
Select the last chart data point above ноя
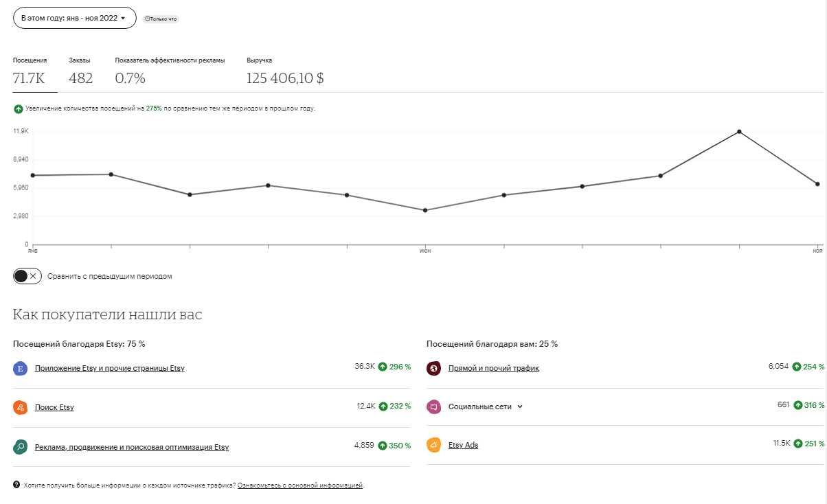(x=817, y=184)
